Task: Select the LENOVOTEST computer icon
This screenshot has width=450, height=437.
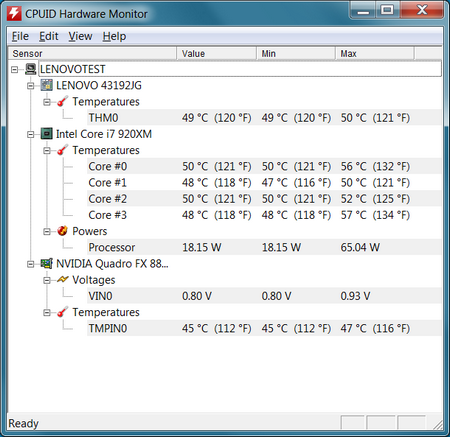Action: (x=30, y=69)
